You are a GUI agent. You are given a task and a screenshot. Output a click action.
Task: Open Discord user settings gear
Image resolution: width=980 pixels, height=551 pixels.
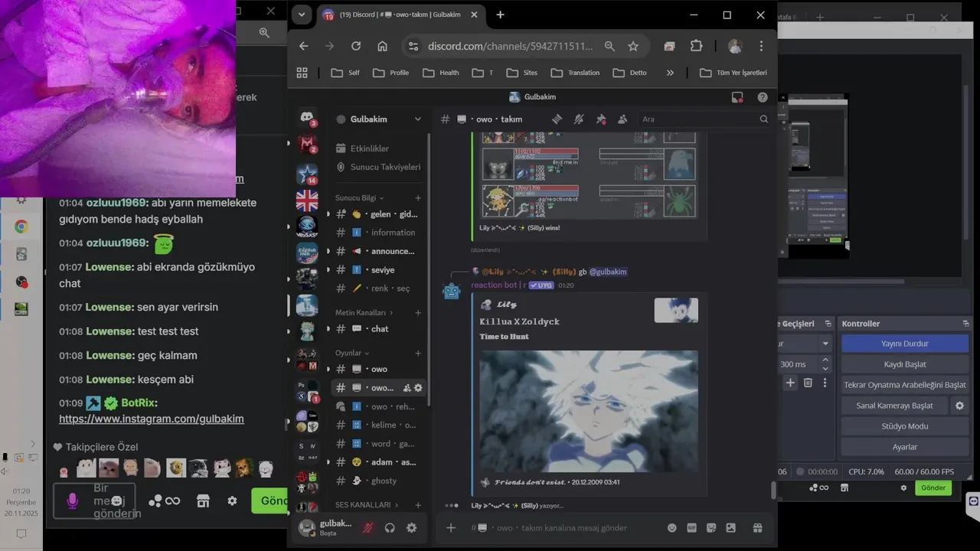coord(411,527)
